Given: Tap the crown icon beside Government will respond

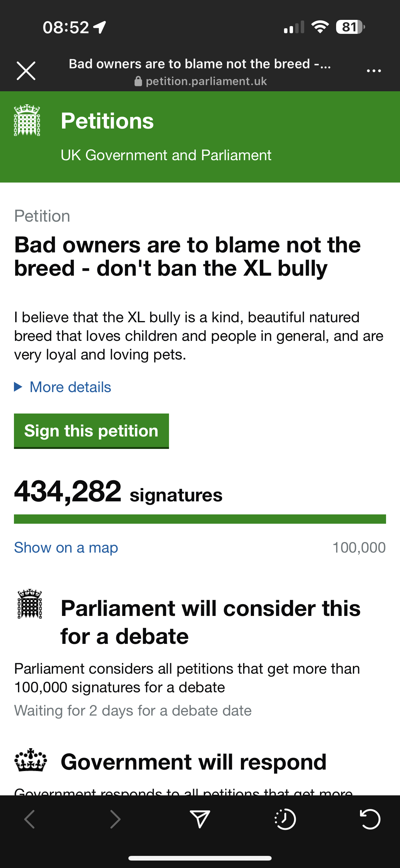Looking at the screenshot, I should 31,761.
